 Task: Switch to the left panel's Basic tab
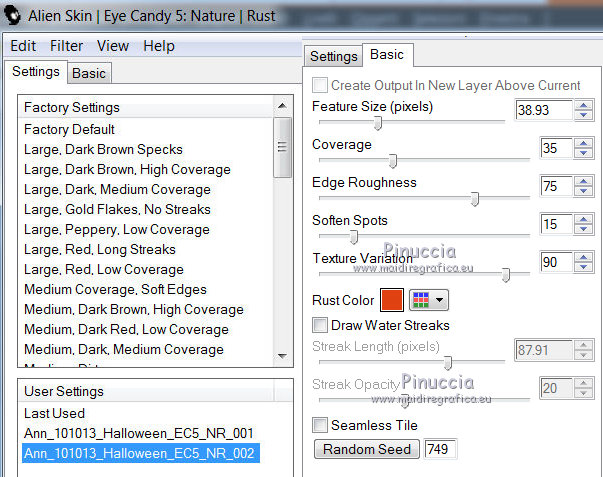89,73
